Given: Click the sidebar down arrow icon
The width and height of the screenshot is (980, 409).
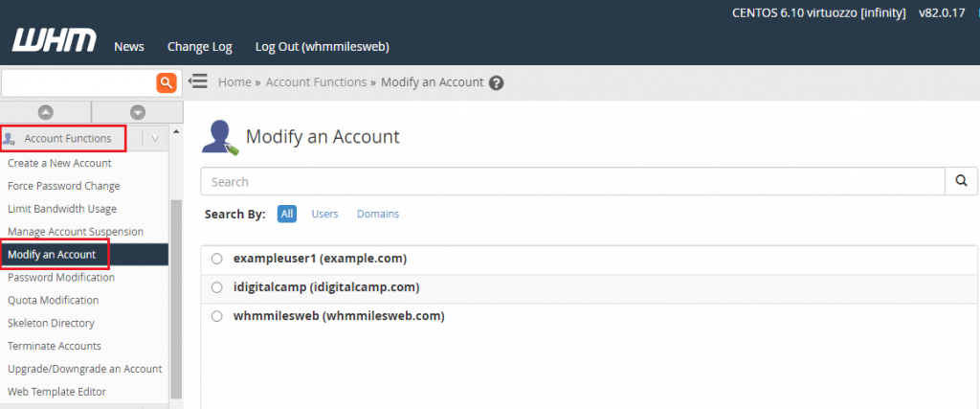Looking at the screenshot, I should [x=138, y=112].
